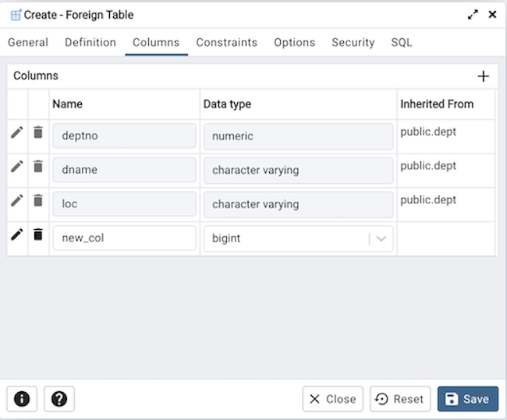Edit the loc column row
Viewport: 507px width, 420px height.
16,201
